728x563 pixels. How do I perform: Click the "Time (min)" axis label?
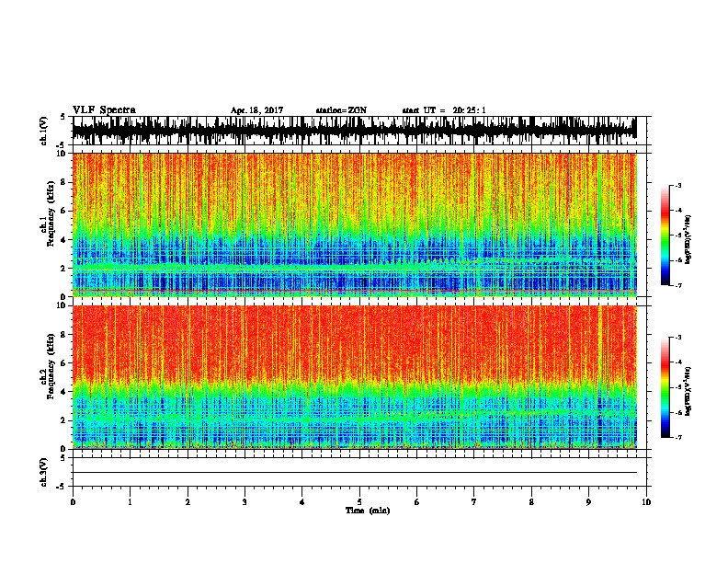(368, 511)
